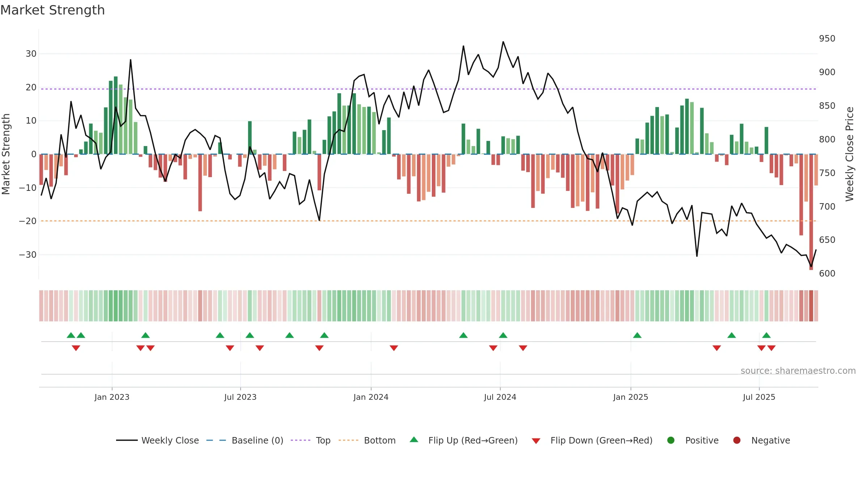Image resolution: width=868 pixels, height=488 pixels.
Task: Click the flip-up marker just after Jan 2025
Action: click(637, 335)
